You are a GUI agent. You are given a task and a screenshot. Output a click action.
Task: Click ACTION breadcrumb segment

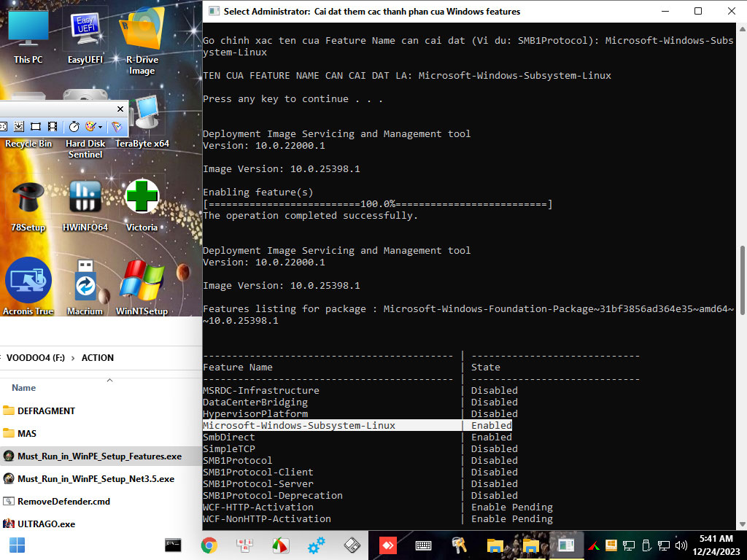click(98, 357)
